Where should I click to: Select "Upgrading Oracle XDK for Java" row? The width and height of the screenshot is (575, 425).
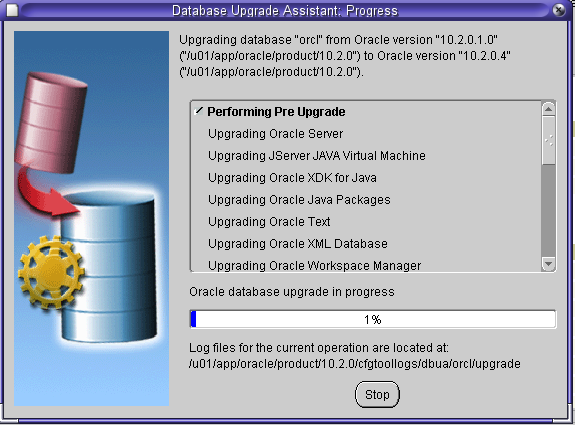(x=292, y=178)
